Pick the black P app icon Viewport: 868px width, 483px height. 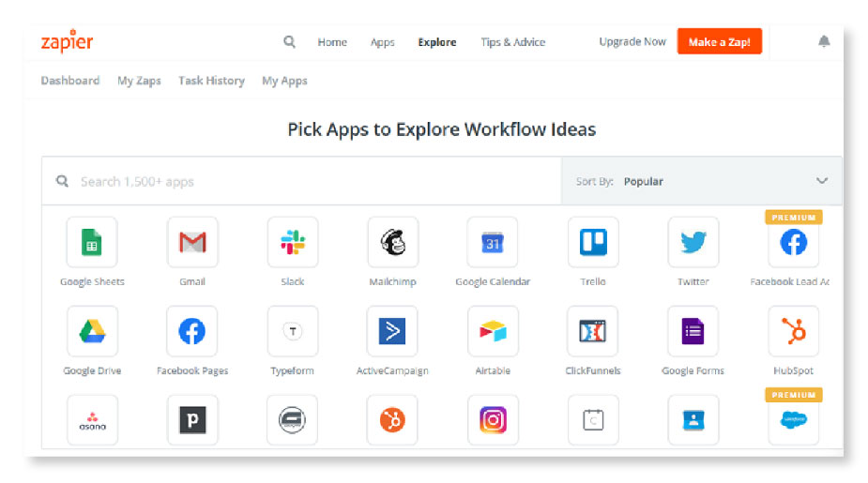click(x=192, y=420)
